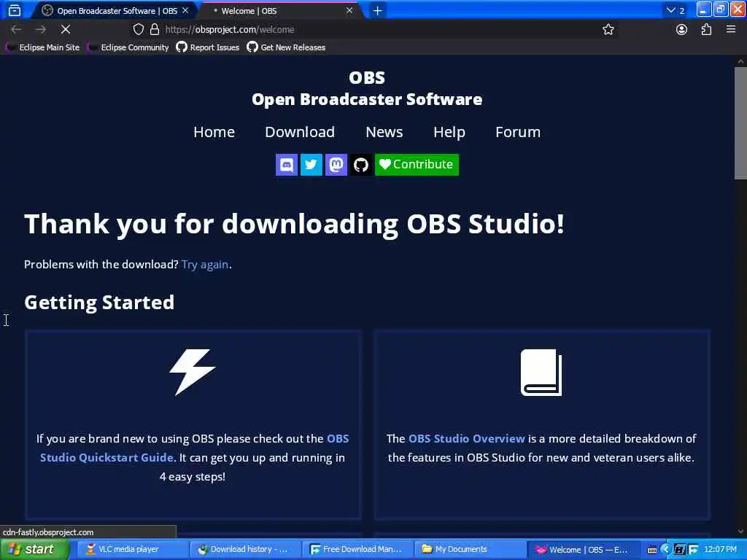Open My Documents from the taskbar
Image resolution: width=747 pixels, height=560 pixels.
(471, 550)
